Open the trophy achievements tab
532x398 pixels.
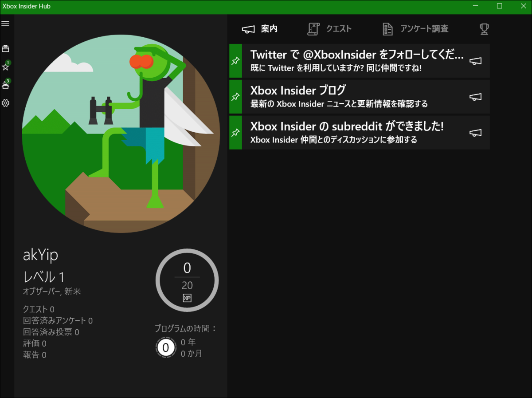[484, 29]
